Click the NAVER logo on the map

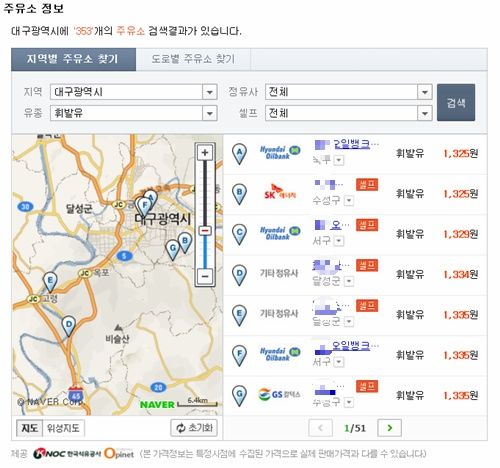pos(157,405)
